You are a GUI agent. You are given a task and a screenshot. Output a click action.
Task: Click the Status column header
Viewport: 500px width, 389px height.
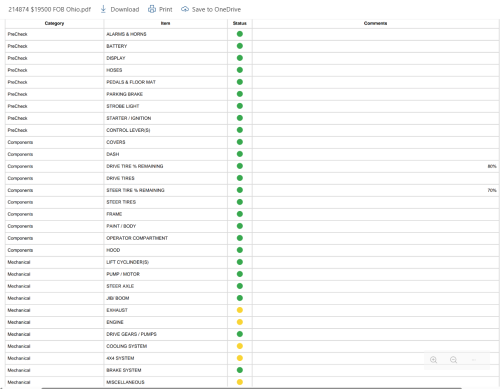click(x=240, y=23)
